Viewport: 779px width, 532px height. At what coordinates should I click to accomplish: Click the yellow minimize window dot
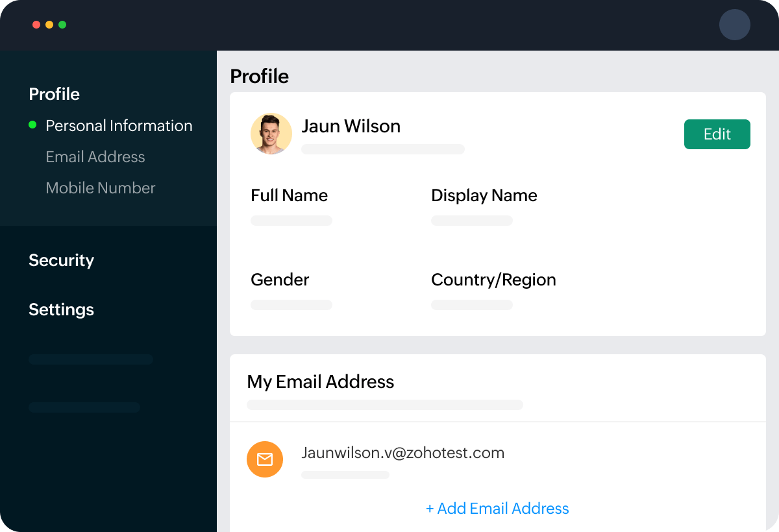(x=49, y=25)
